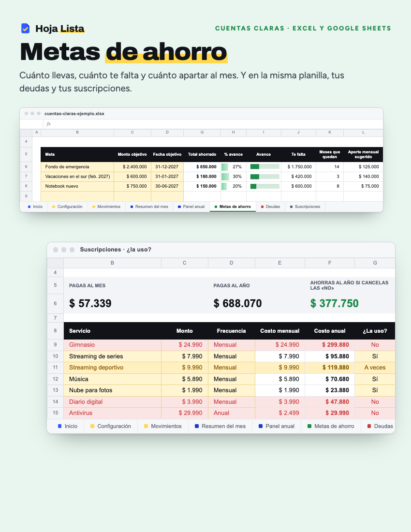411x532 pixels.
Task: Select the 'Gimnasio' service cell
Action: pyautogui.click(x=112, y=345)
